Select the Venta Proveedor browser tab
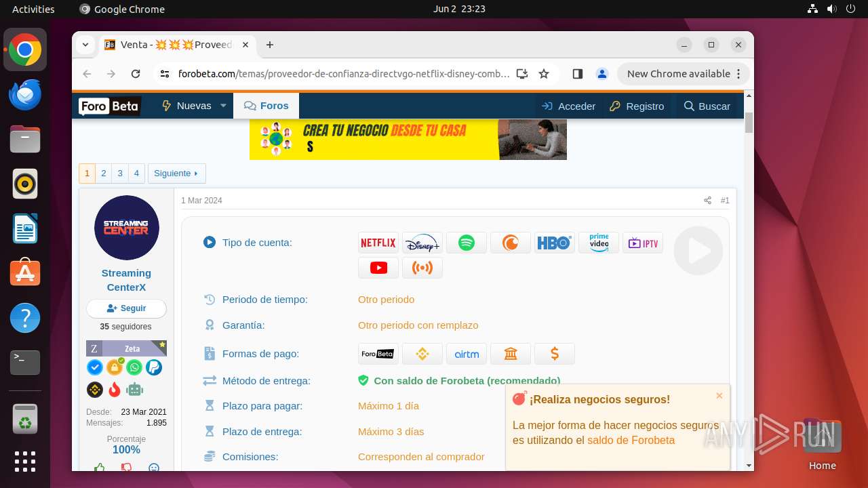 pos(178,45)
